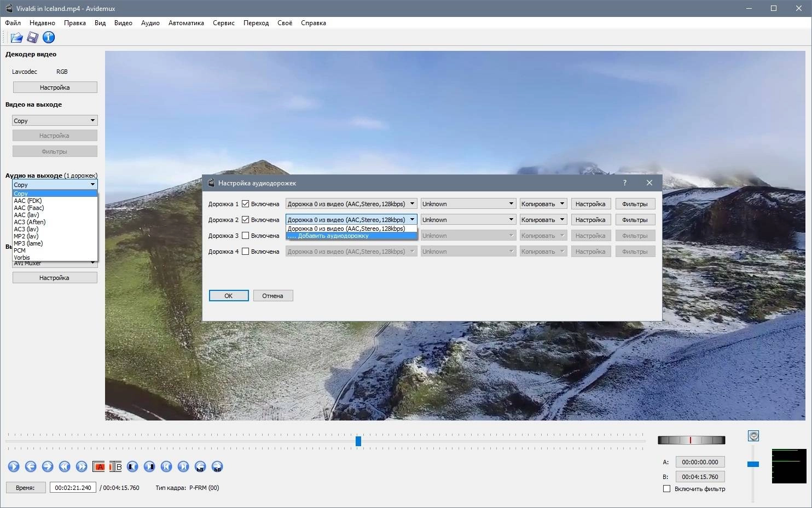Screen dimensions: 812x508
Task: Click the jog shuttle wheel control
Action: coord(692,440)
